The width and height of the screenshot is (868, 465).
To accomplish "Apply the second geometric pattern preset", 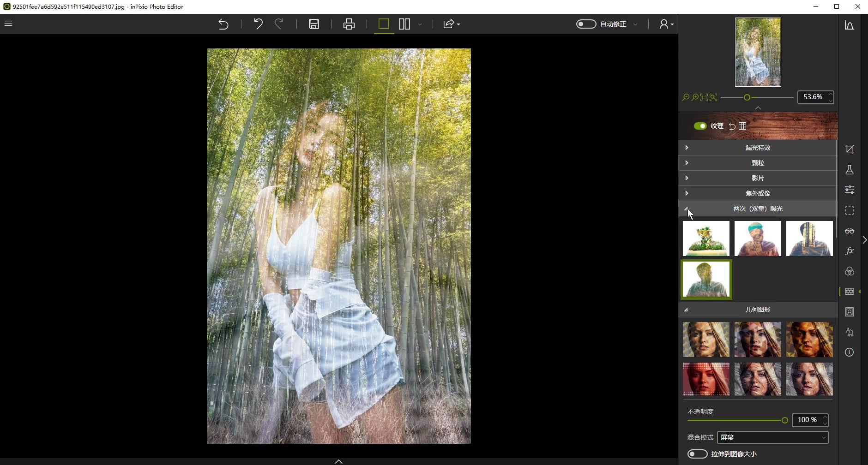I will 758,340.
